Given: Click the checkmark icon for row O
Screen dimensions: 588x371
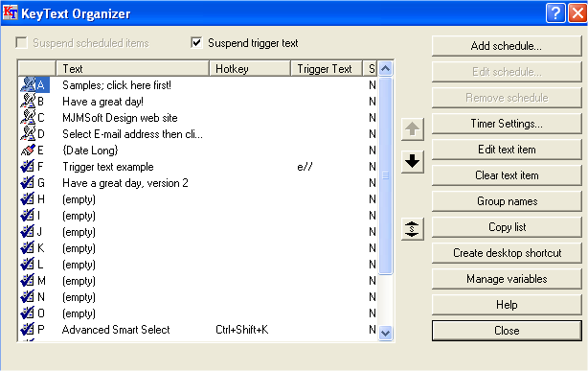Looking at the screenshot, I should [x=28, y=313].
